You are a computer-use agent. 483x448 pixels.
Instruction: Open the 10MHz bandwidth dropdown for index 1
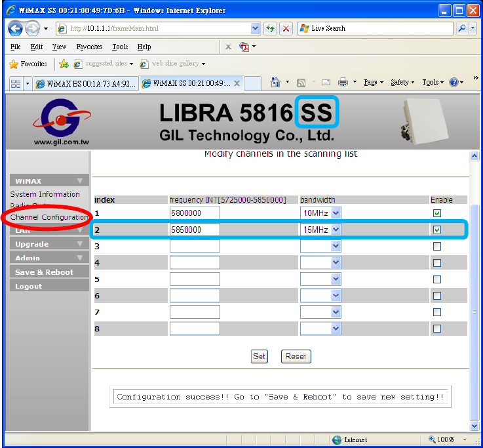[x=320, y=213]
